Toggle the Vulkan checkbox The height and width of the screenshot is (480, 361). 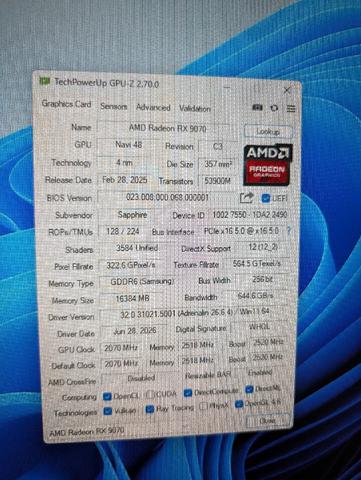pos(107,411)
